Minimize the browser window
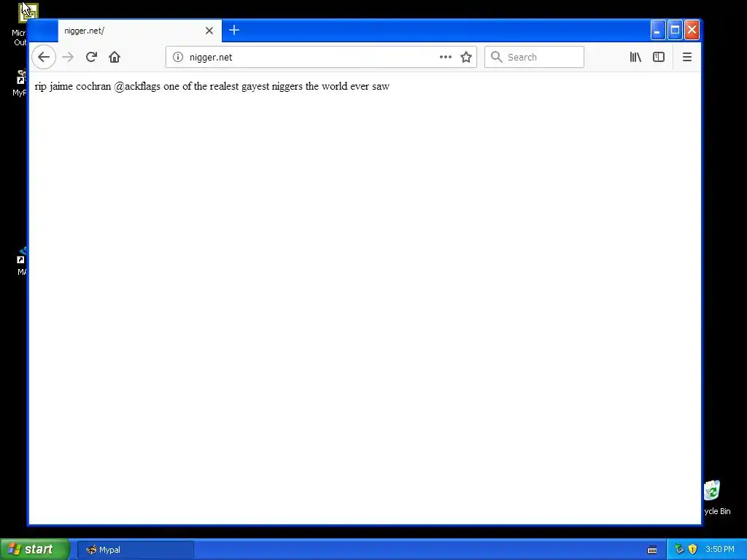Screen dimensions: 747x560 [658, 31]
